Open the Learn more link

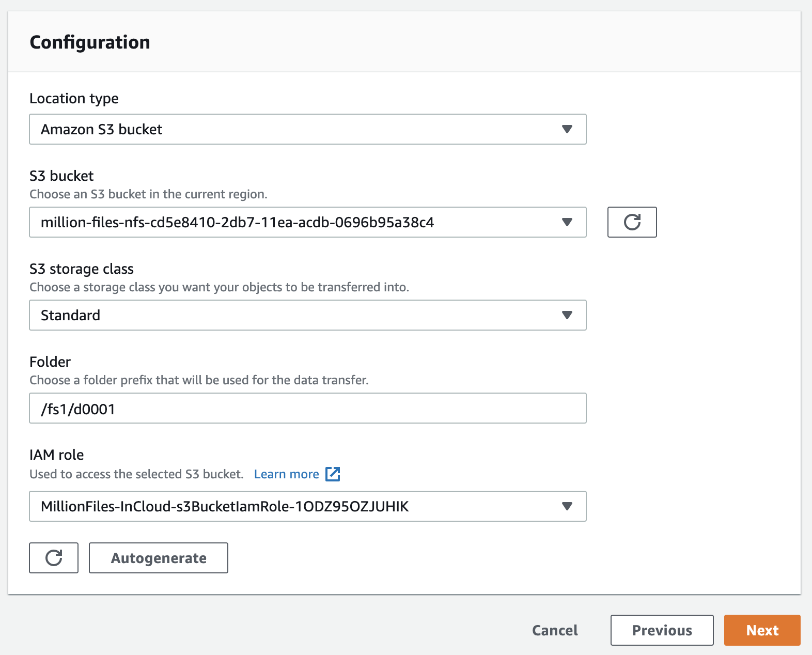(x=287, y=474)
